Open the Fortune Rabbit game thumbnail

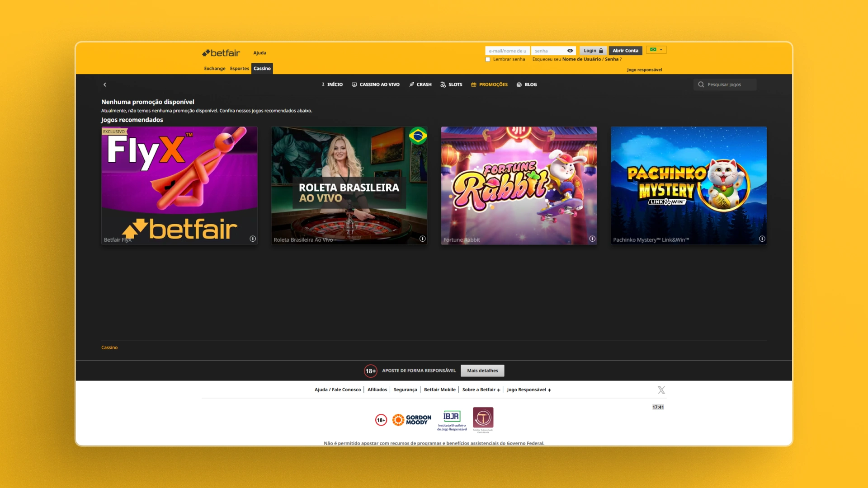click(519, 186)
